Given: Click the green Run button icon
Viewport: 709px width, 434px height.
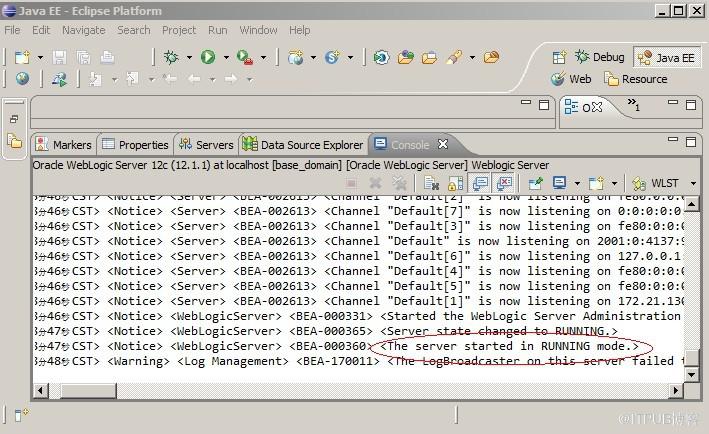Looking at the screenshot, I should point(208,57).
